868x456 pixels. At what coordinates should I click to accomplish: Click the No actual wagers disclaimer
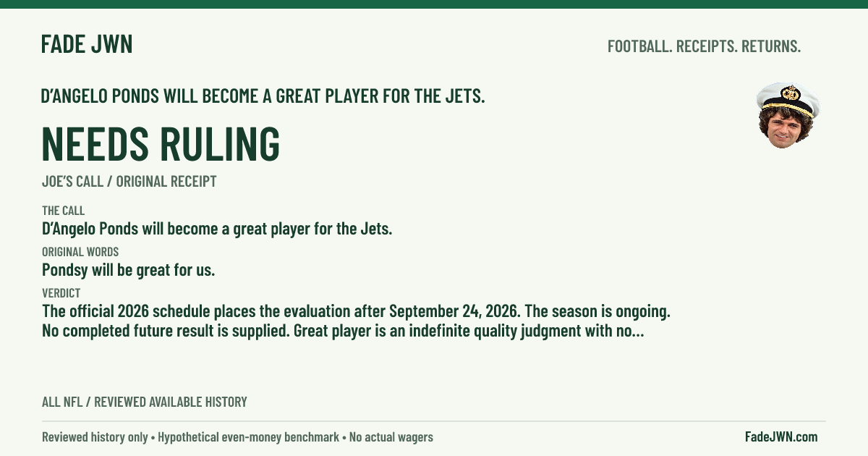tap(391, 437)
